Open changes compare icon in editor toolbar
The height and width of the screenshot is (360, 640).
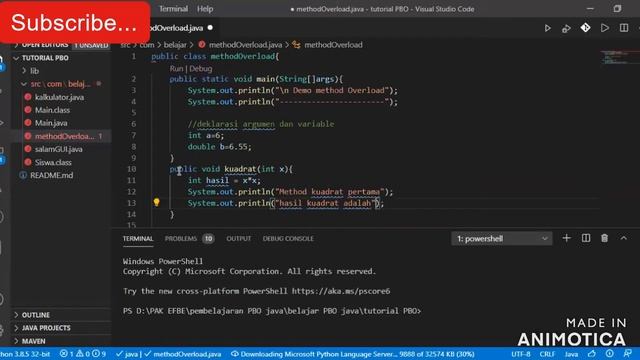(566, 28)
